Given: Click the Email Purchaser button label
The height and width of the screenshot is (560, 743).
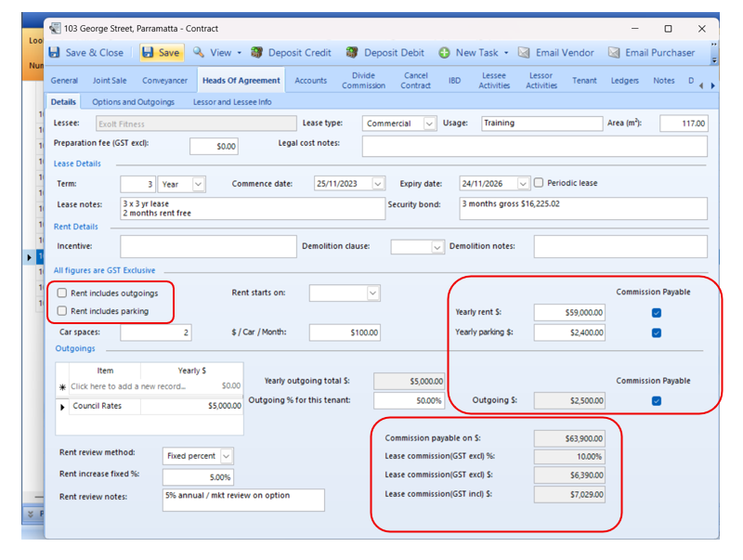Looking at the screenshot, I should (x=659, y=53).
